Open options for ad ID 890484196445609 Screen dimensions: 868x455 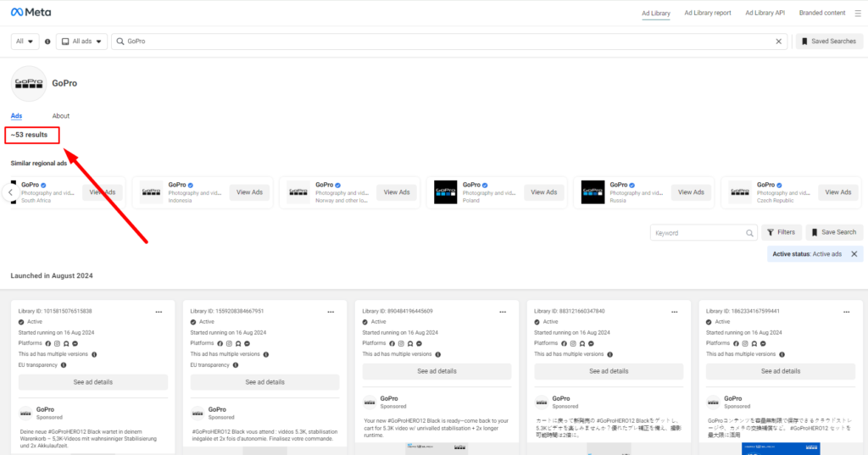(503, 312)
